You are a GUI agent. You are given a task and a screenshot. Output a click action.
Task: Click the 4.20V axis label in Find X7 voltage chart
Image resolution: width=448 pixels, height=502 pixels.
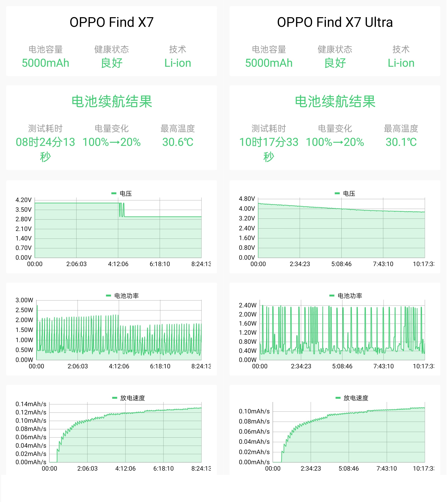tap(24, 200)
